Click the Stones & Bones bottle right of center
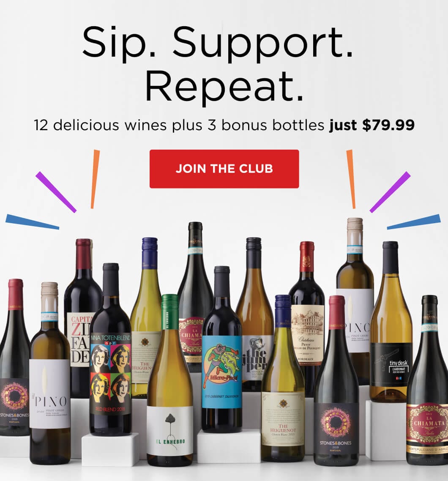 point(336,380)
